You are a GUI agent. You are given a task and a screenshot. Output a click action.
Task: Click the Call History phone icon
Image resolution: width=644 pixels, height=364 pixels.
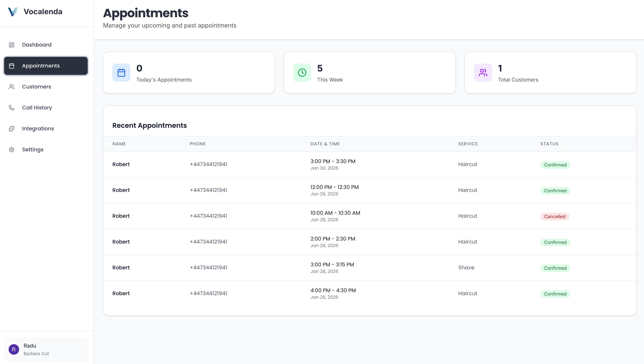tap(11, 108)
